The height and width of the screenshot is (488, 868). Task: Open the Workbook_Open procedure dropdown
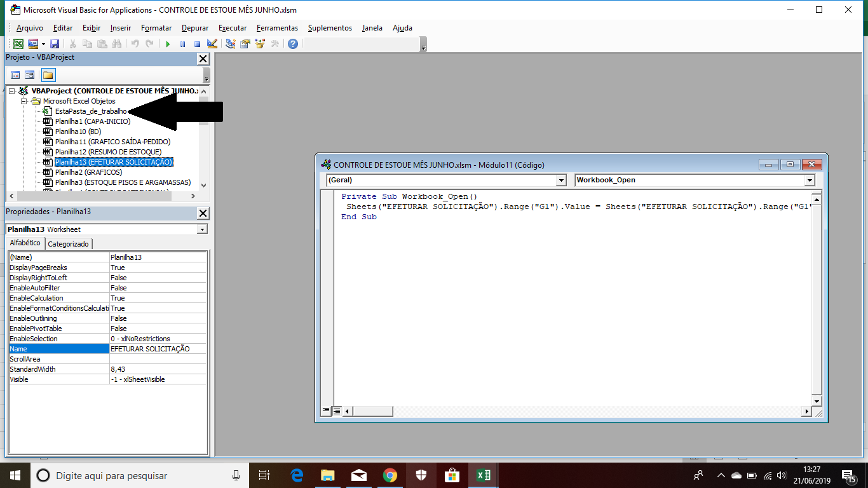point(810,180)
